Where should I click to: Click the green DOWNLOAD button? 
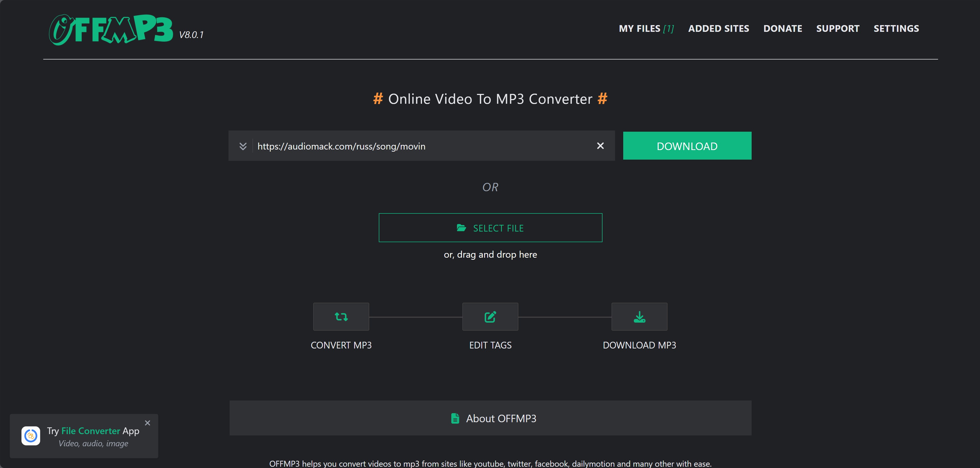[x=687, y=146]
